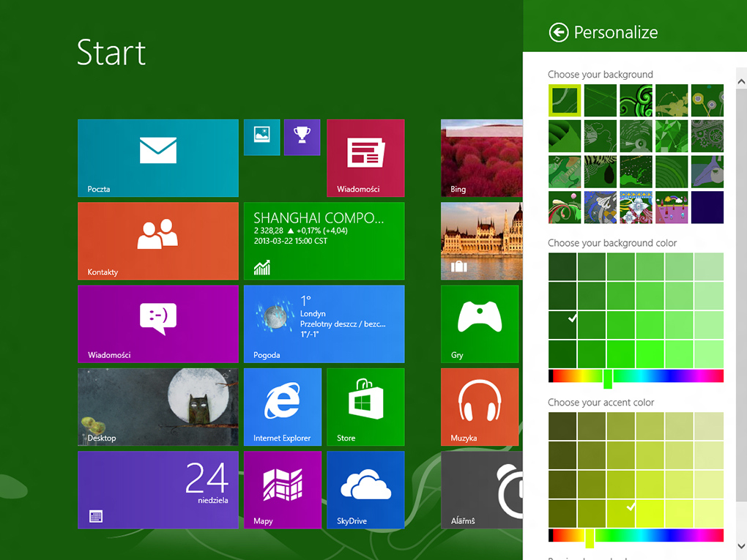
Task: Open the Kontakty people tile
Action: tap(157, 241)
